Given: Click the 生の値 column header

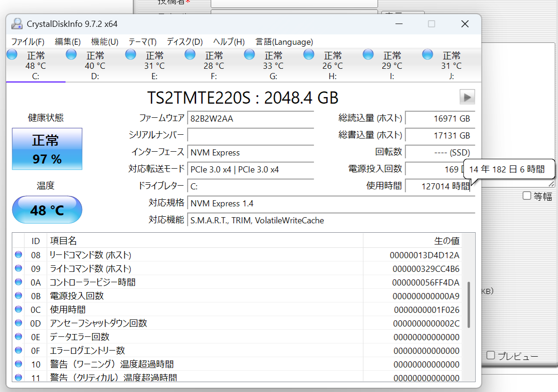Looking at the screenshot, I should tap(446, 241).
